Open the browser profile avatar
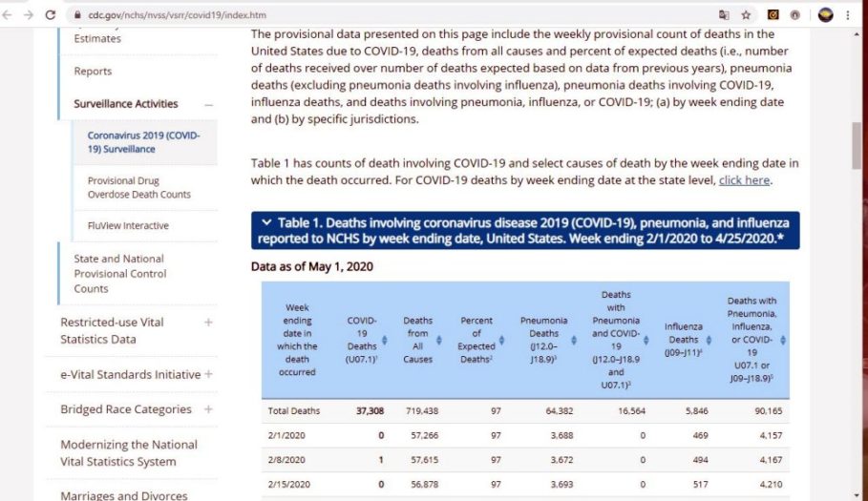 click(x=825, y=15)
